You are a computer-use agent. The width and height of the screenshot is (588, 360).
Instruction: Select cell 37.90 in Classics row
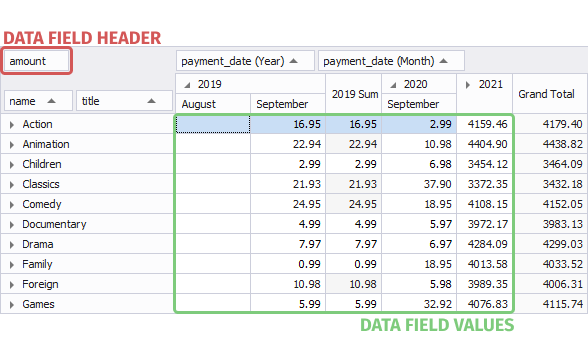(419, 184)
